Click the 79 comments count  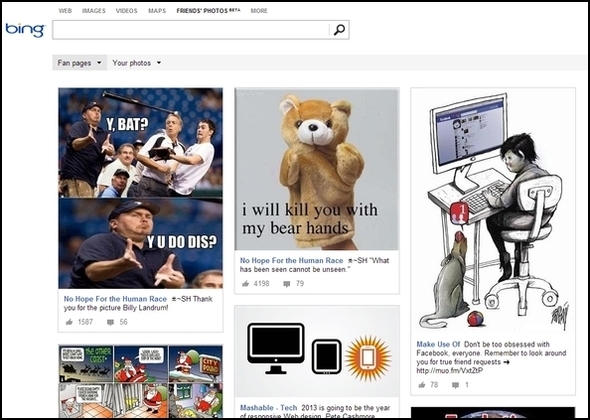(300, 284)
